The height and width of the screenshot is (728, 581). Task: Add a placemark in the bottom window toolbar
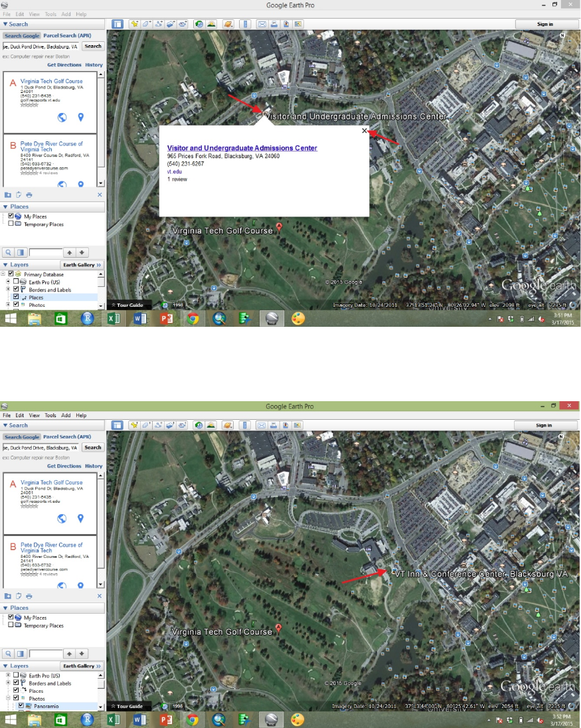[x=134, y=425]
